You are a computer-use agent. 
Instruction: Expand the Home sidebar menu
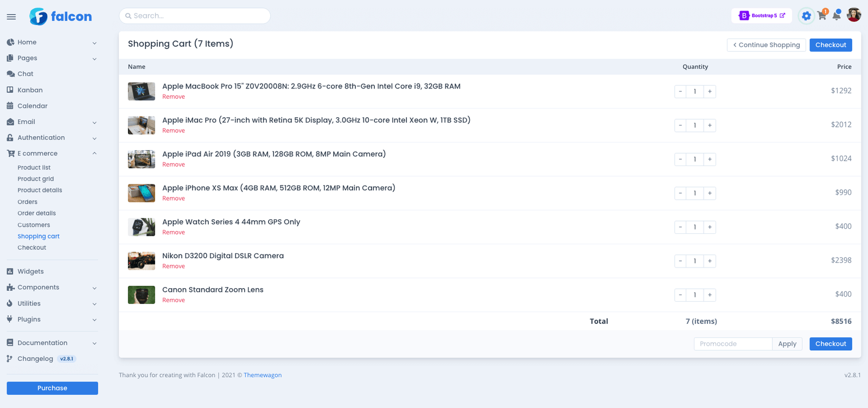click(52, 42)
